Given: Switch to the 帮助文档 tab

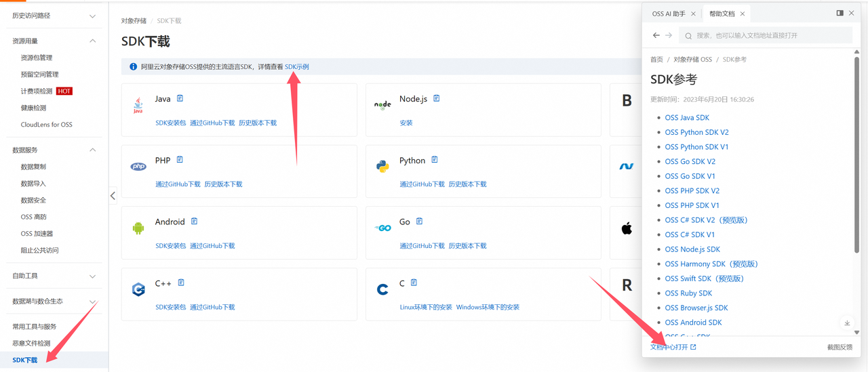Looking at the screenshot, I should coord(722,14).
